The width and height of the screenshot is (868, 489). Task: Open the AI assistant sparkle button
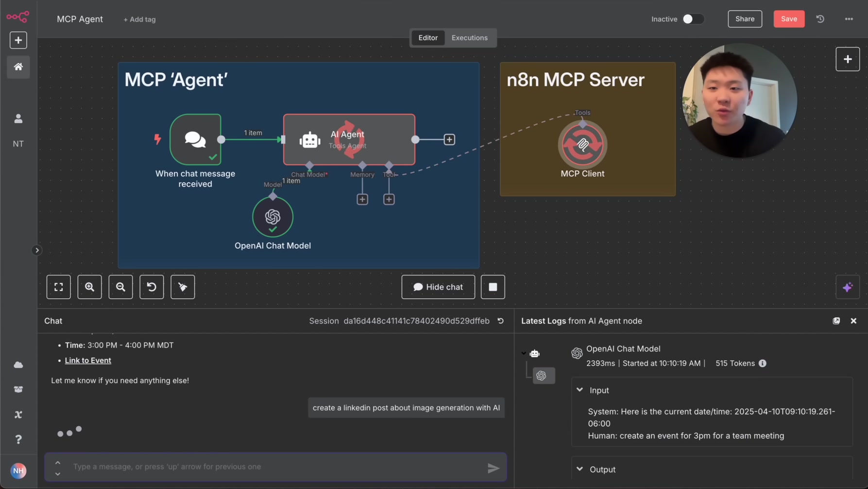pyautogui.click(x=847, y=287)
